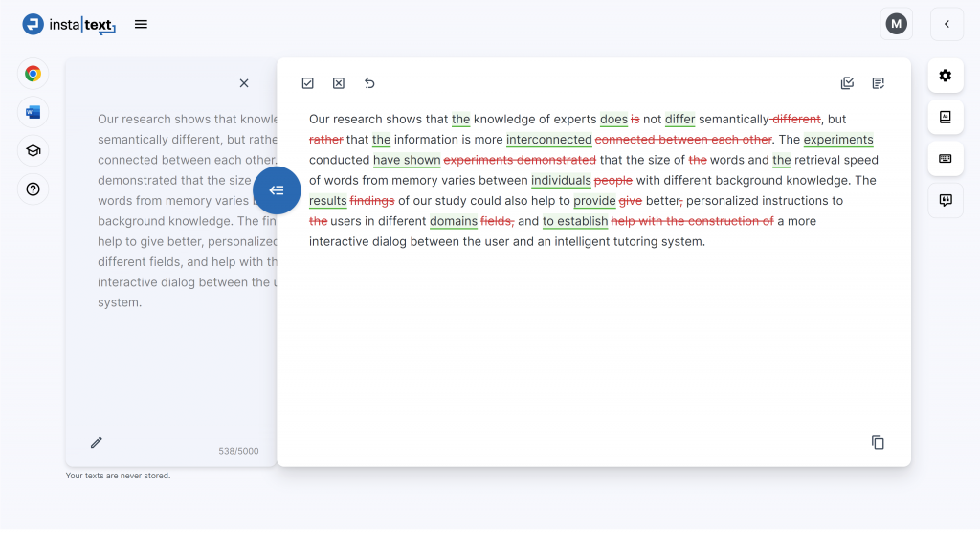Click the struck-out word 'findings'
The image size is (980, 533).
(x=372, y=201)
